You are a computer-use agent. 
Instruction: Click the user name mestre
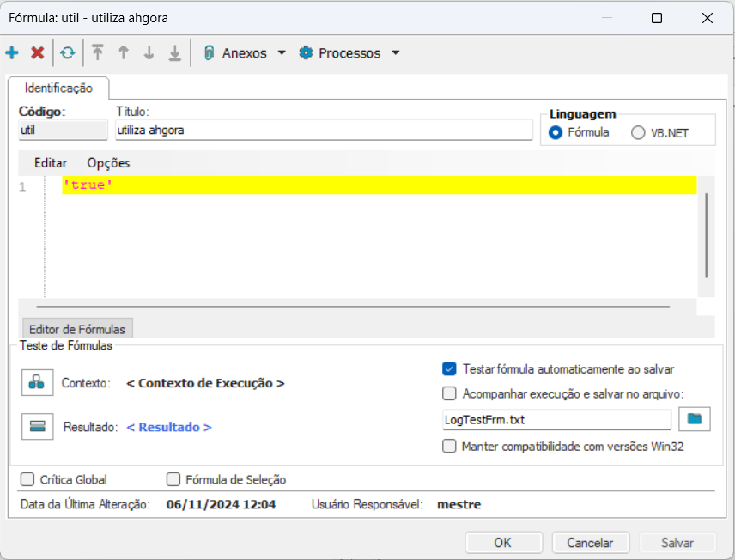pyautogui.click(x=459, y=505)
